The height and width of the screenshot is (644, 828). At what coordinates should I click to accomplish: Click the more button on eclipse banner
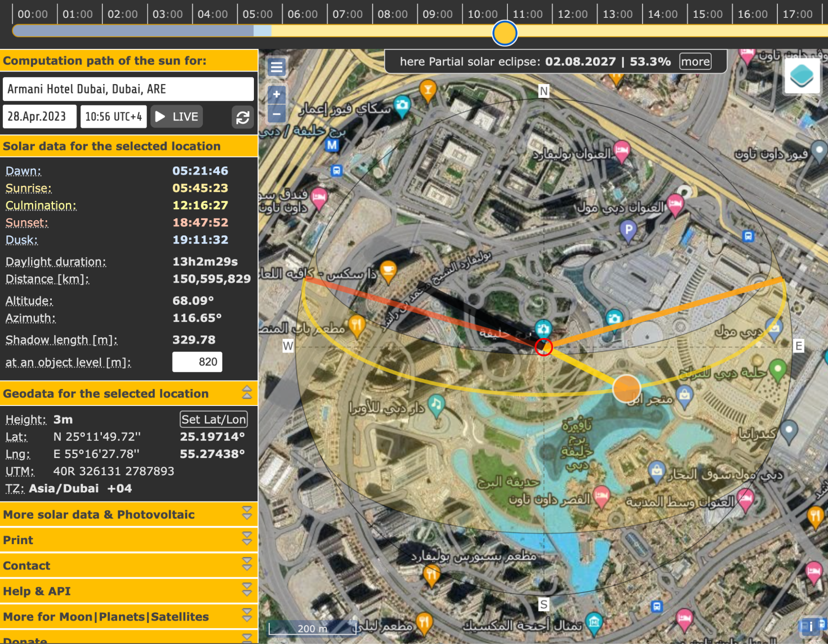[x=695, y=62]
